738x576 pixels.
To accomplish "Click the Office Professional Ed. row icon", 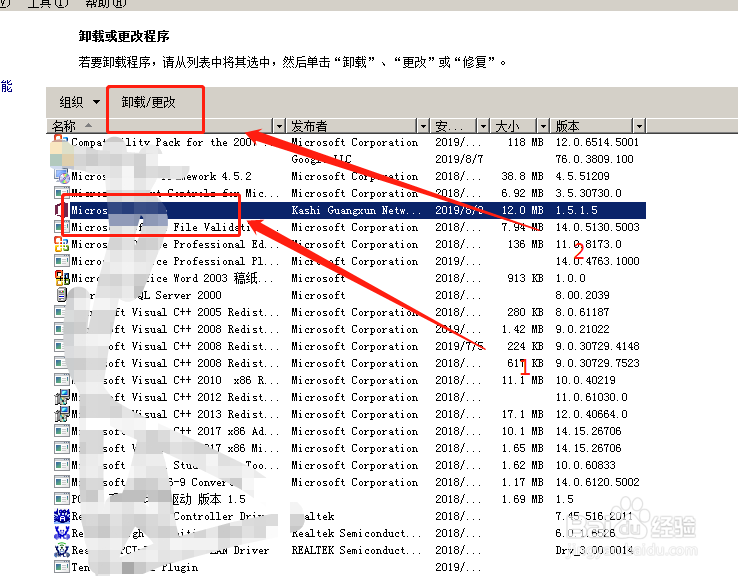I will [x=62, y=244].
